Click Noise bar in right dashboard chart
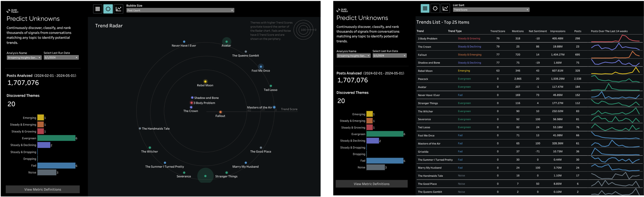The width and height of the screenshot is (644, 197). click(376, 167)
